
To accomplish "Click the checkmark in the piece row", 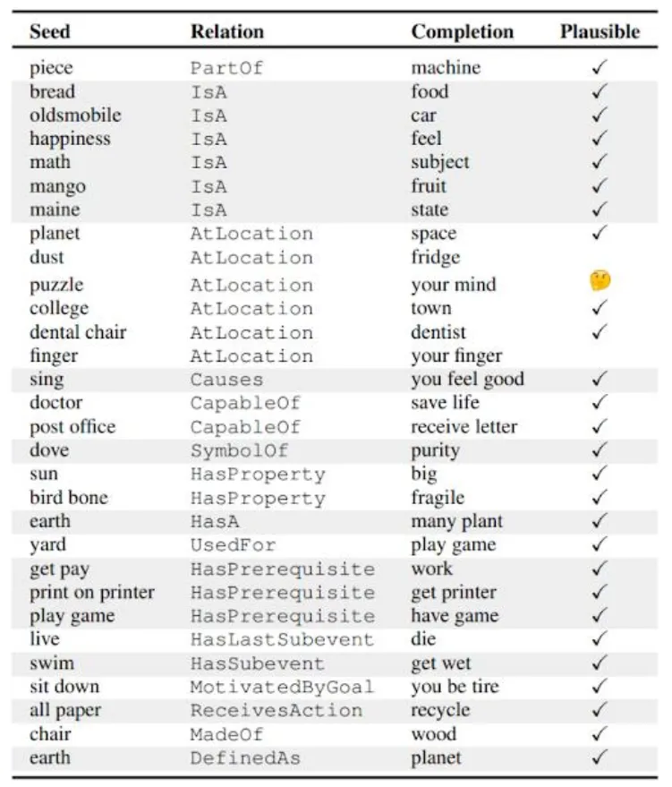I will tap(600, 67).
